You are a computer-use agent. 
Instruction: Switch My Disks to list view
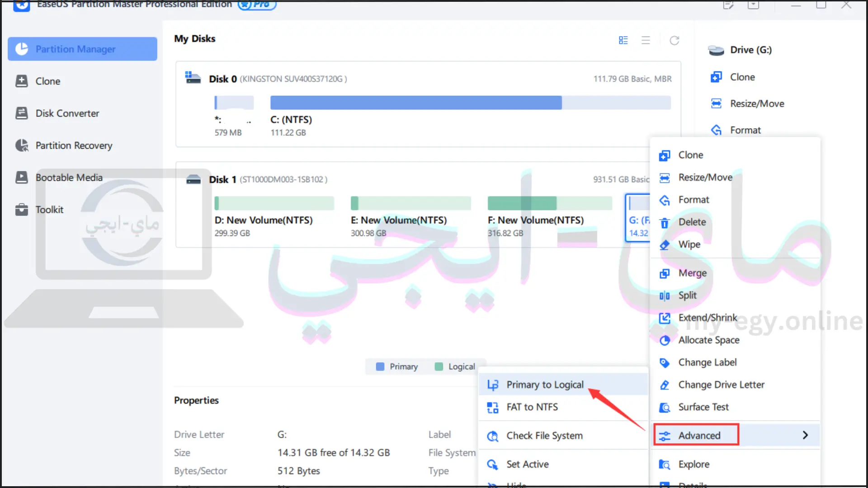click(646, 40)
